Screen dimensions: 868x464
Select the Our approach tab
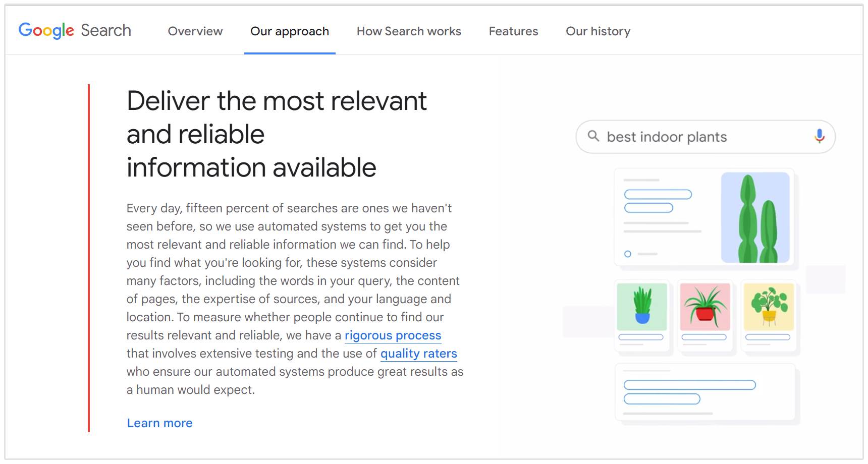289,31
